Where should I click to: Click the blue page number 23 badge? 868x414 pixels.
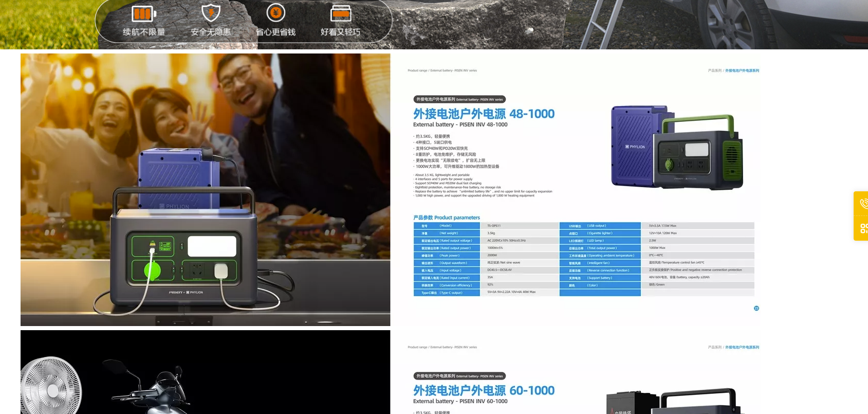coord(756,308)
